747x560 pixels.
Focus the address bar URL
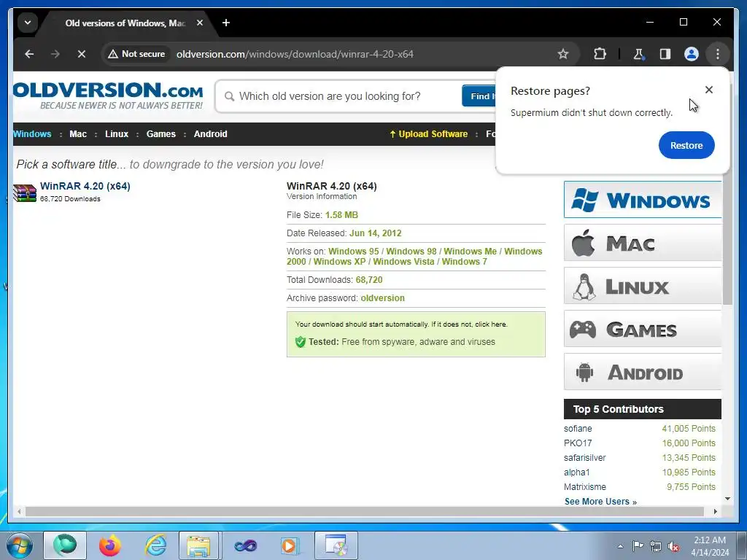(x=295, y=54)
